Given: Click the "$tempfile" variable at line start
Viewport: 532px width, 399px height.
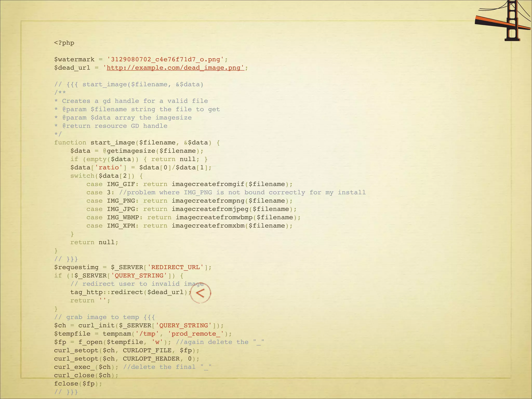Looking at the screenshot, I should pyautogui.click(x=72, y=334).
